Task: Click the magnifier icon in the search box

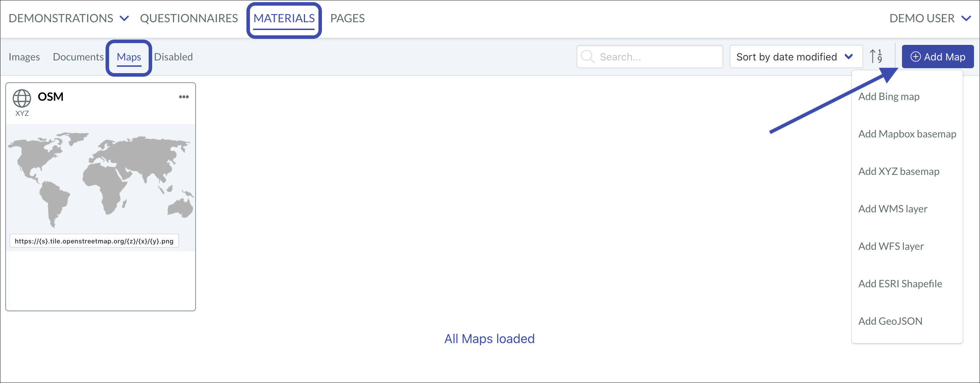Action: (x=587, y=57)
